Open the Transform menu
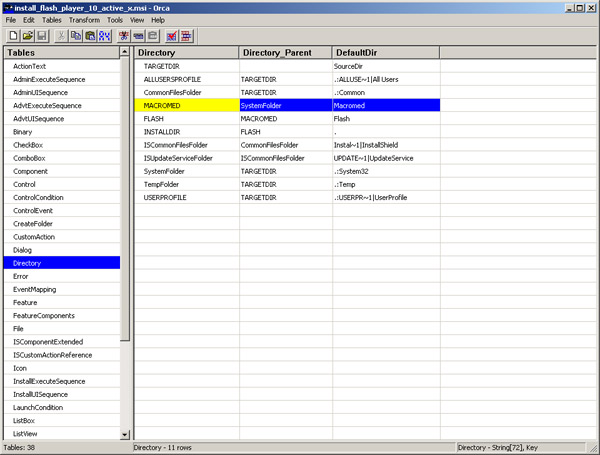The width and height of the screenshot is (600, 455). pyautogui.click(x=84, y=20)
